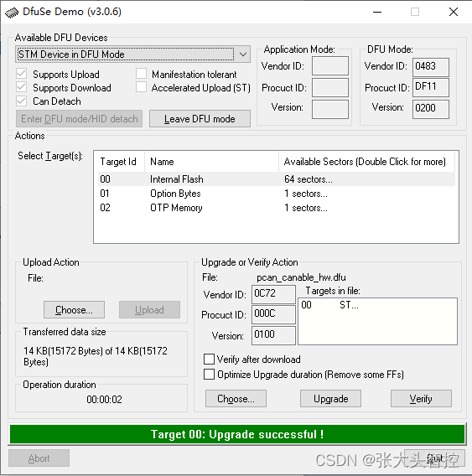Click the transferred data size text

coord(96,356)
